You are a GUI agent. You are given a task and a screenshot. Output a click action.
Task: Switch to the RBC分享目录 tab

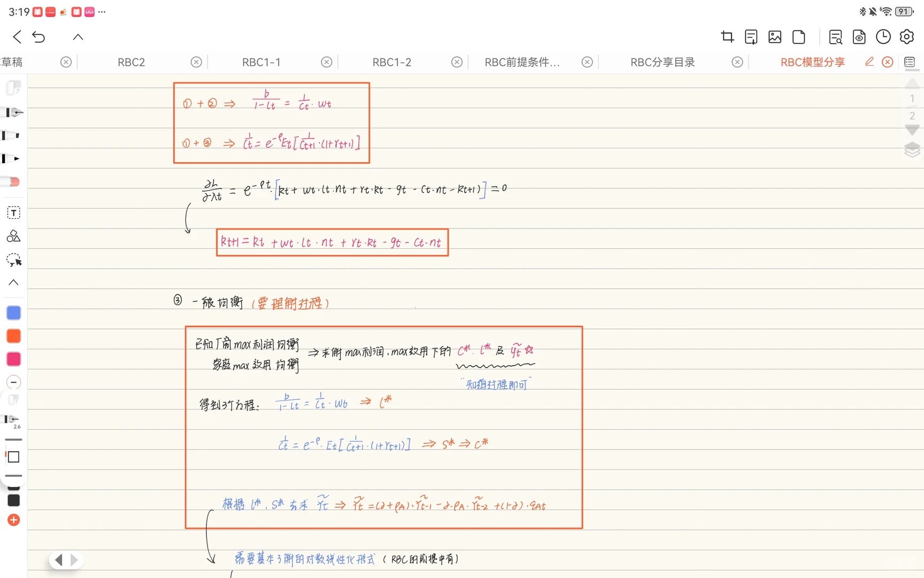click(x=663, y=62)
